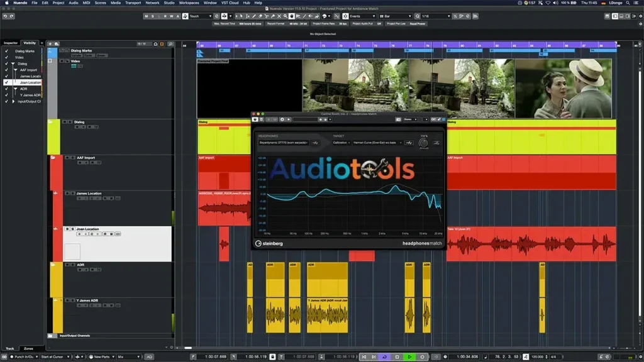The image size is (644, 362).
Task: Open the Transport menu
Action: tap(133, 3)
